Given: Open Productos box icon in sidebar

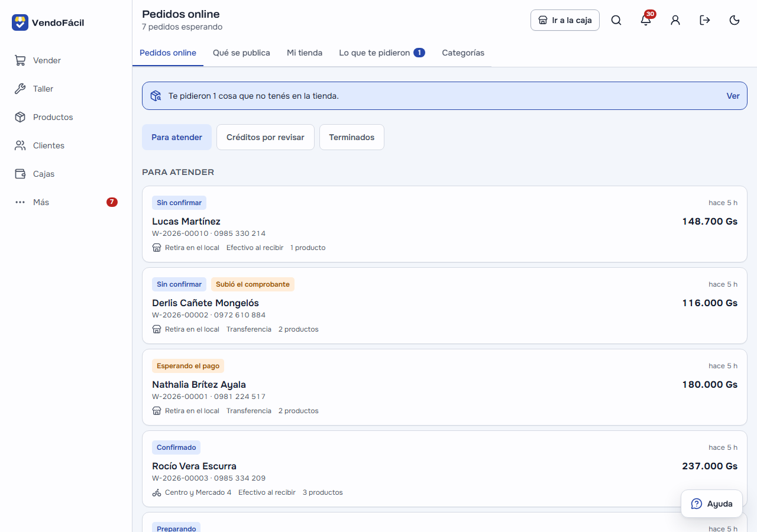Looking at the screenshot, I should (x=20, y=117).
